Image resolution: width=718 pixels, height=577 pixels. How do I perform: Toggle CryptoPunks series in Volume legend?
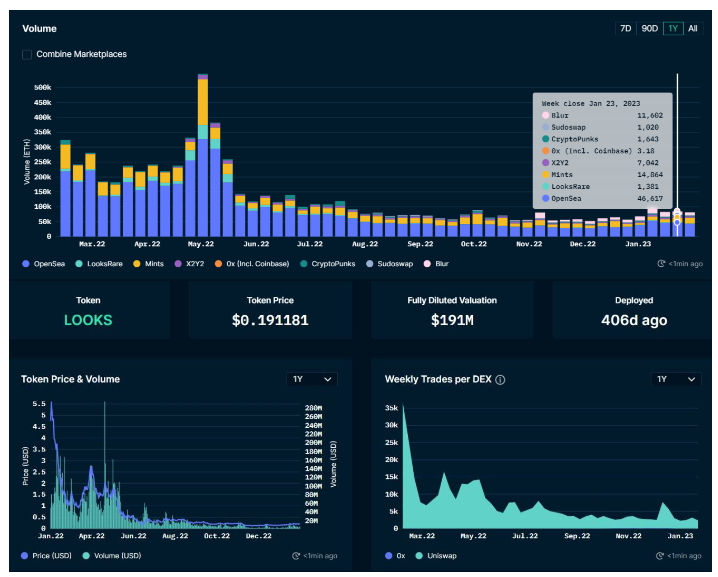tap(327, 264)
